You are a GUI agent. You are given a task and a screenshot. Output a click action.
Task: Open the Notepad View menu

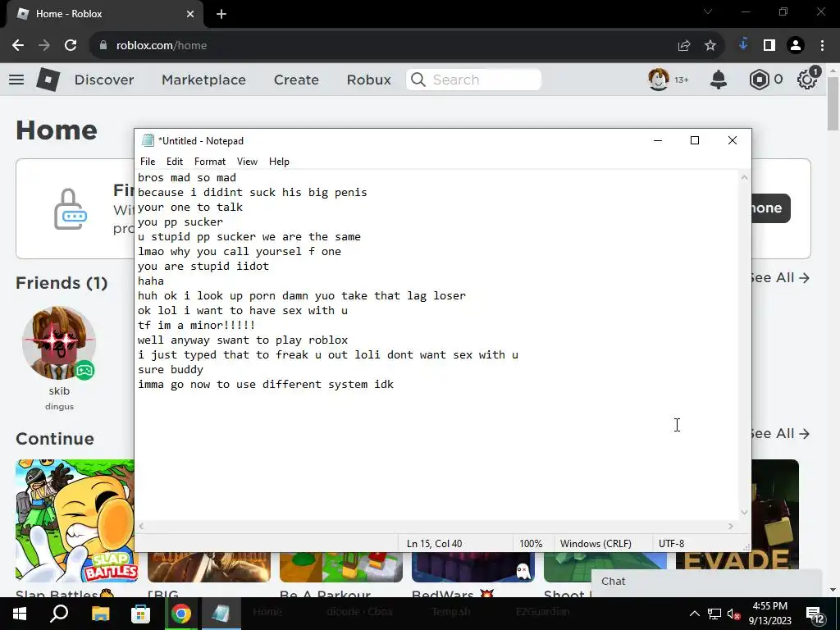tap(247, 162)
